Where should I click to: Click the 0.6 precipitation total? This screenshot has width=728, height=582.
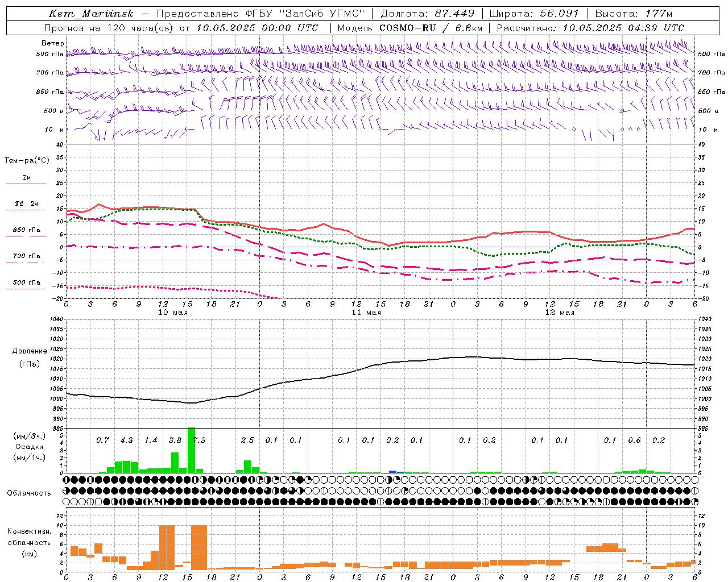tap(634, 440)
